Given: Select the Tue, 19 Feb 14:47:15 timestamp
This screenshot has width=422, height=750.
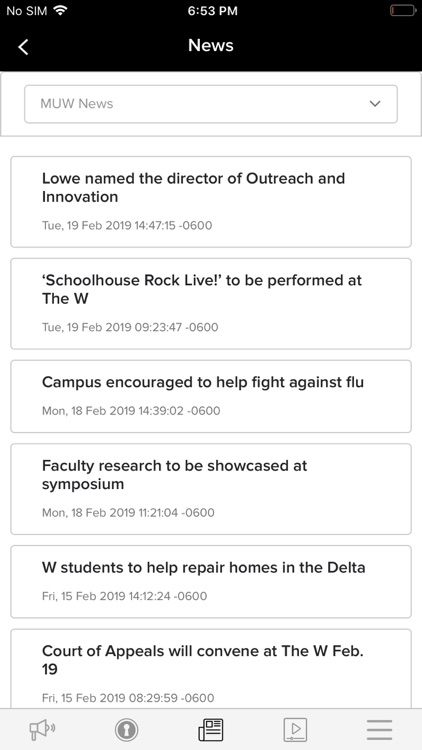Looking at the screenshot, I should (127, 225).
